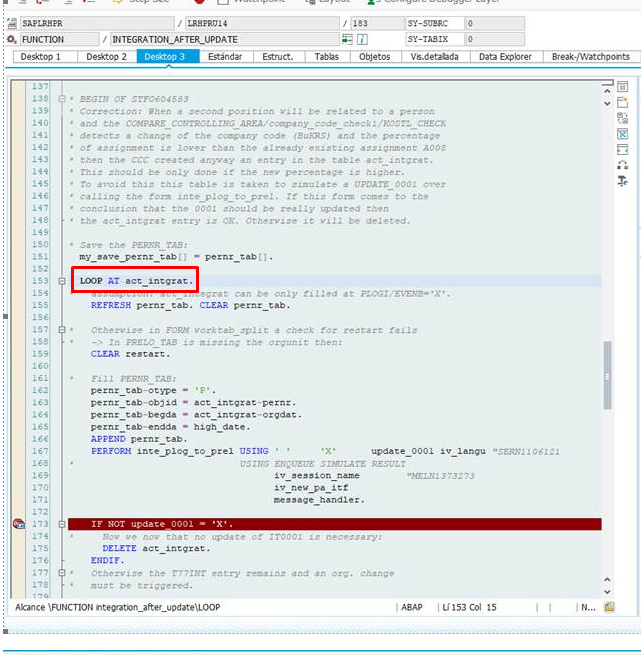Click the status bar icon at far right
Viewport: 641px width, 658px height.
click(x=610, y=607)
